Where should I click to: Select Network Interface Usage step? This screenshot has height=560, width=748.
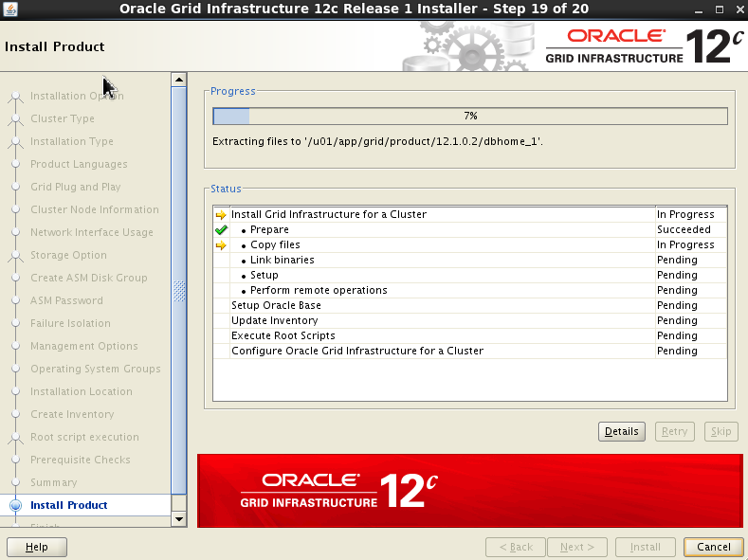(92, 232)
